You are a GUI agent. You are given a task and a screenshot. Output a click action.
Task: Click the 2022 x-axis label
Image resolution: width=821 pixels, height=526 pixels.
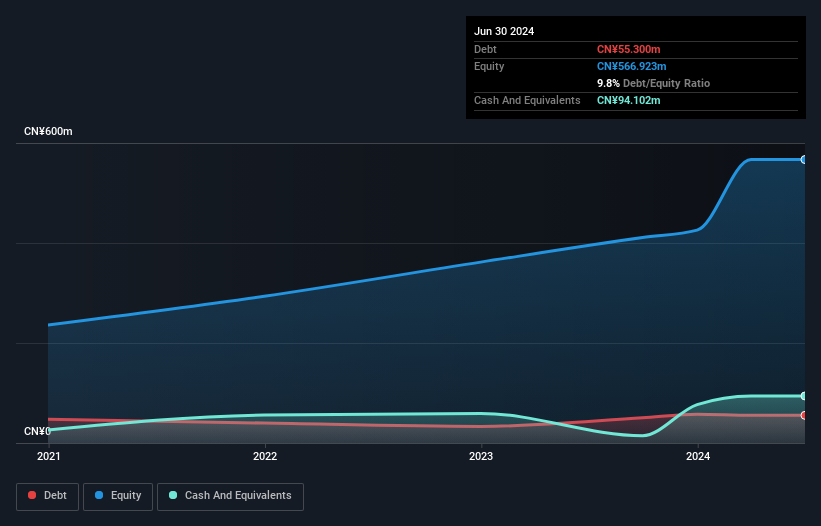click(265, 456)
